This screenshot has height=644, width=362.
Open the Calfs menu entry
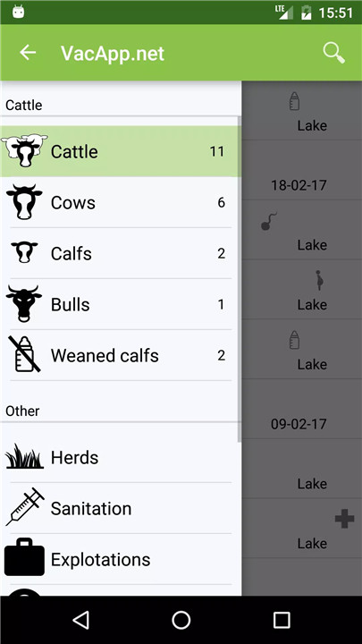[x=121, y=253]
